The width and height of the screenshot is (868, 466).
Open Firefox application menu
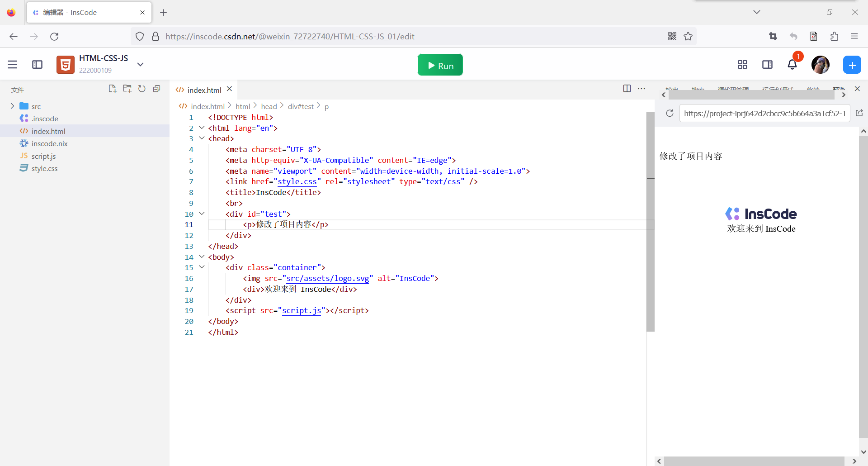pyautogui.click(x=854, y=36)
